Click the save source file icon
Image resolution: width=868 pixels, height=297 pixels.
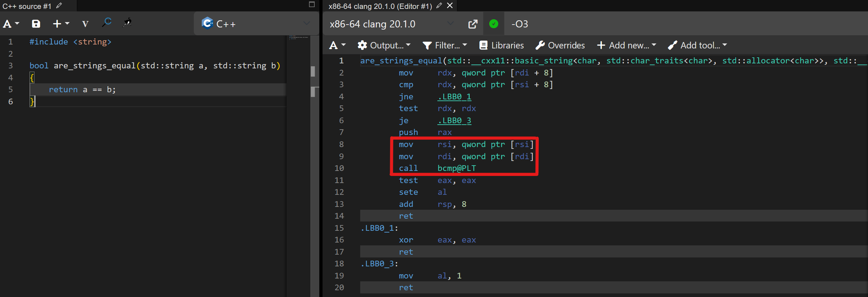pyautogui.click(x=36, y=24)
